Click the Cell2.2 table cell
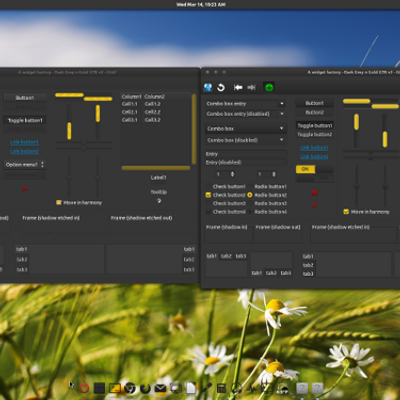The height and width of the screenshot is (400, 400). (152, 112)
